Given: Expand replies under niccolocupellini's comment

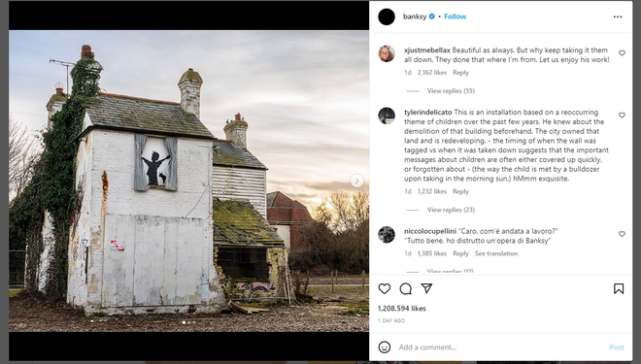Looking at the screenshot, I should coord(450,271).
